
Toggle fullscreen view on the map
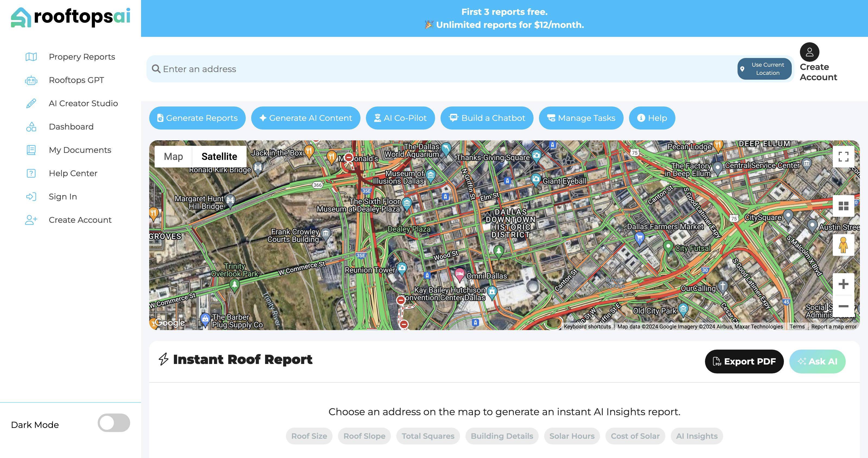coord(843,157)
